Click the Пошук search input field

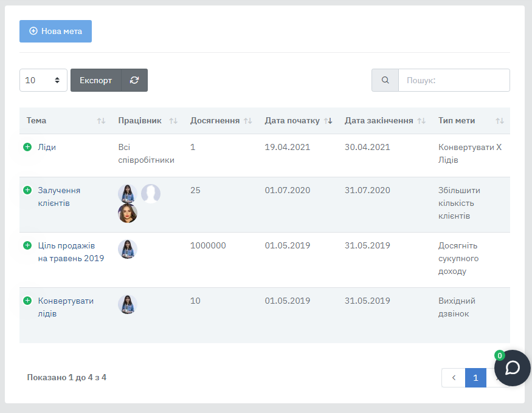(454, 80)
